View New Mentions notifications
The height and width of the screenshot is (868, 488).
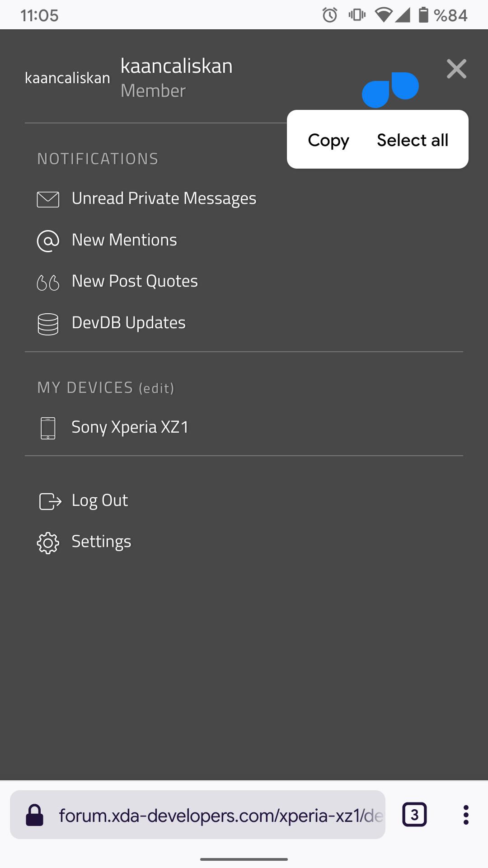pos(124,240)
